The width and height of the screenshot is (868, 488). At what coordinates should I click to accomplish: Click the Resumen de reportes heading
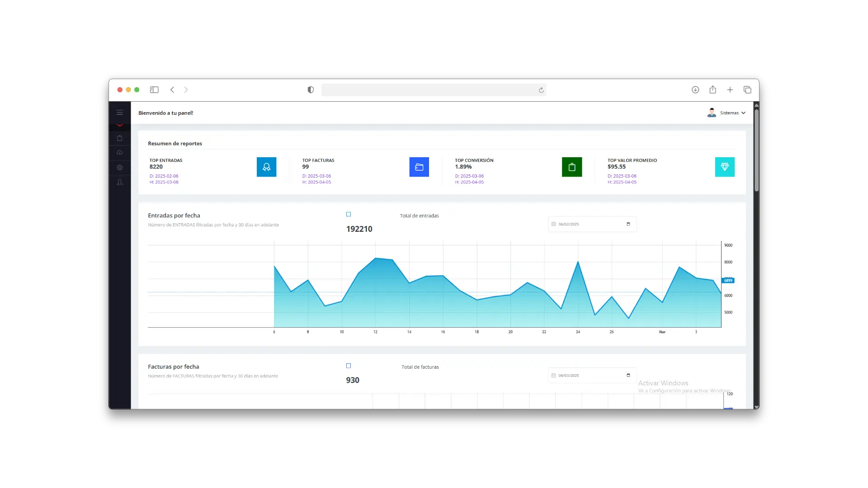[175, 144]
